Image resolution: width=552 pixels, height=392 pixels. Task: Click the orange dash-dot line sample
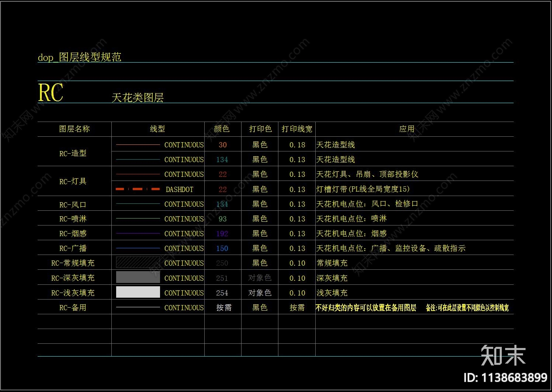point(138,189)
